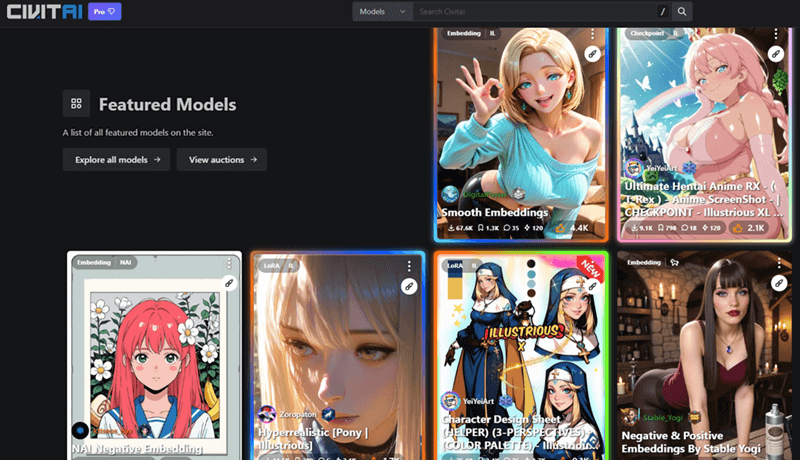800x460 pixels.
Task: Click link icon on Smooth Embeddings card
Action: click(x=592, y=54)
